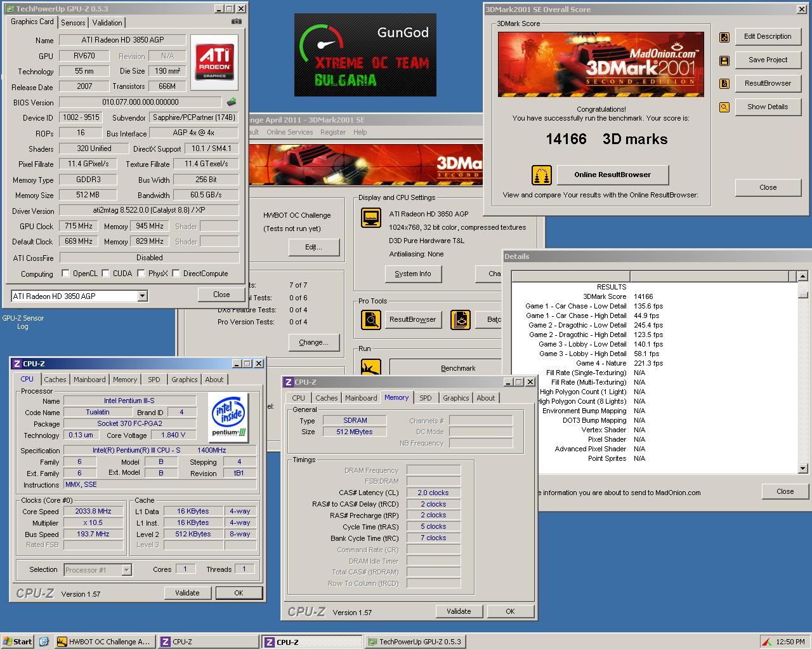
Task: Click Close in the Details window
Action: click(x=785, y=491)
